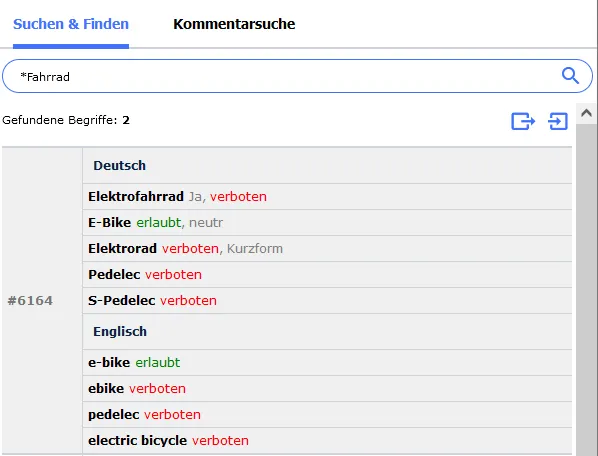Click the ebike forbidden term
The width and height of the screenshot is (598, 456).
click(106, 389)
